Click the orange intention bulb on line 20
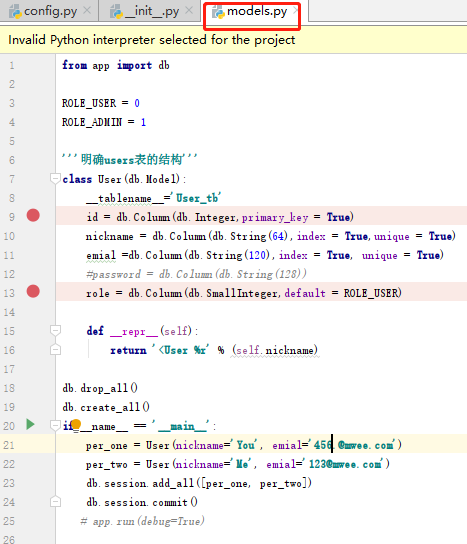467x544 pixels. (76, 424)
